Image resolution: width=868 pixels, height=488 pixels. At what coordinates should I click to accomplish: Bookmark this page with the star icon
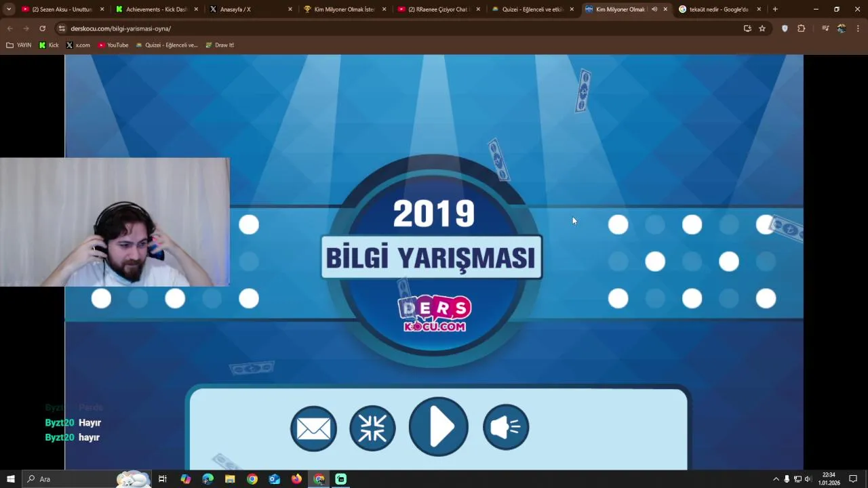click(762, 28)
